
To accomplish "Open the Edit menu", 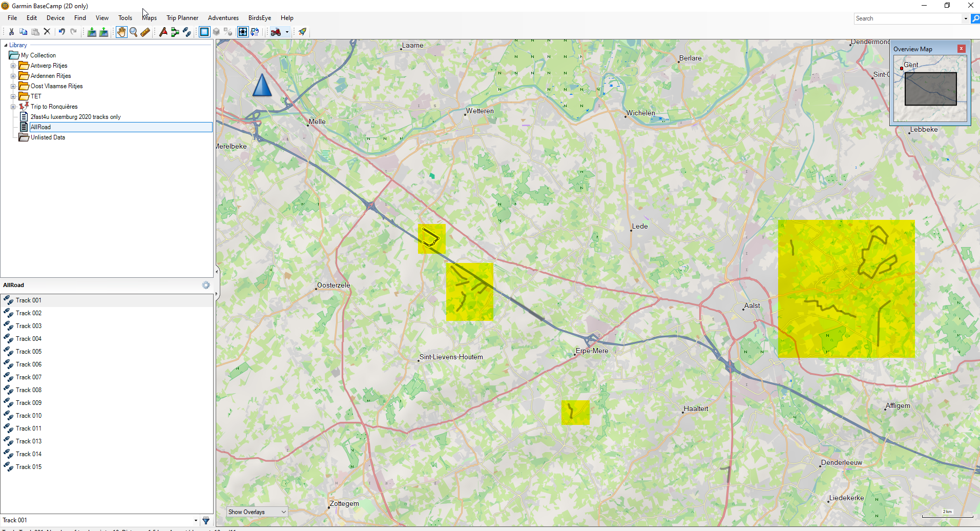I will (32, 18).
